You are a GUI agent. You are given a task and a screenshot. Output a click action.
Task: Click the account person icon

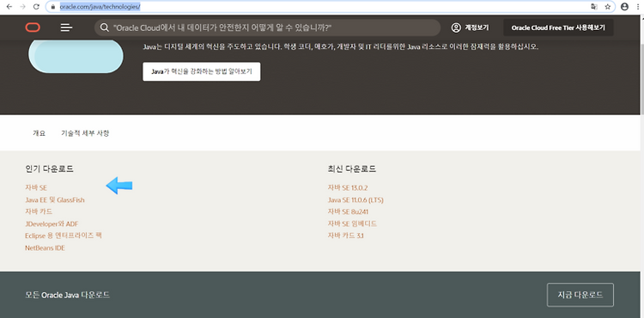point(456,28)
